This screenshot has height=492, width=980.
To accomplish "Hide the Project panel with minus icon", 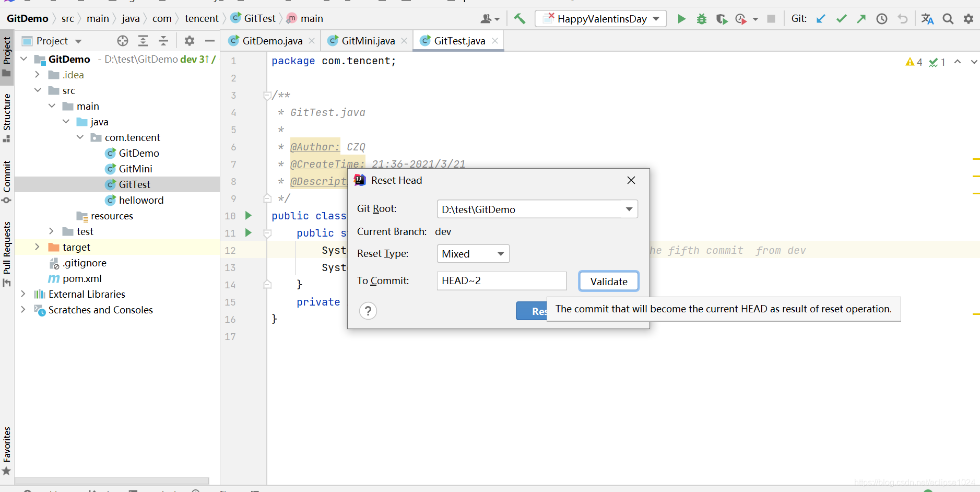I will (210, 41).
